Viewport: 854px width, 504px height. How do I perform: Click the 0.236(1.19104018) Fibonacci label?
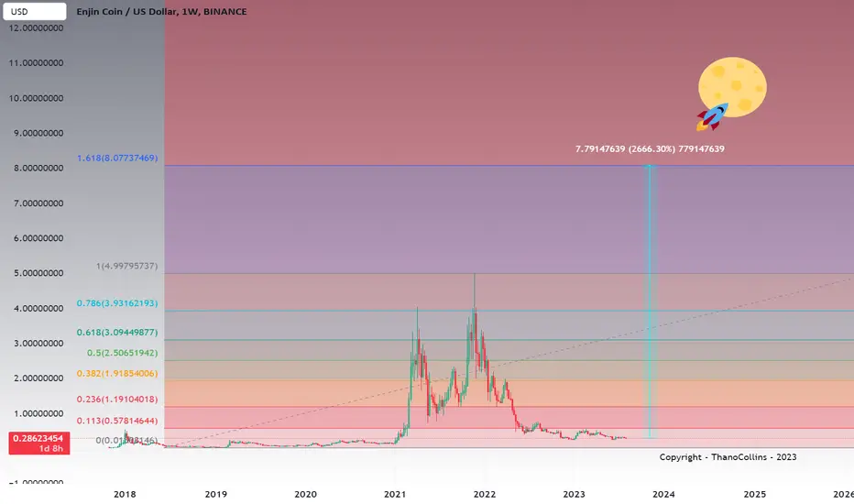click(x=117, y=400)
